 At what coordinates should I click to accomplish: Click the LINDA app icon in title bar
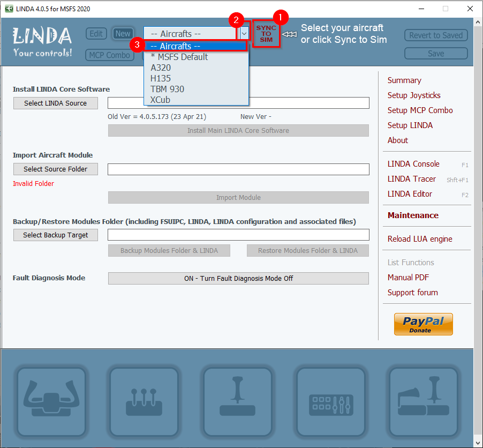click(x=9, y=9)
